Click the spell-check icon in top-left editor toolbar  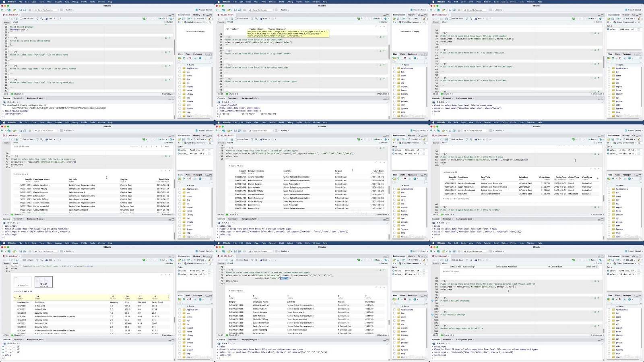tap(37, 19)
